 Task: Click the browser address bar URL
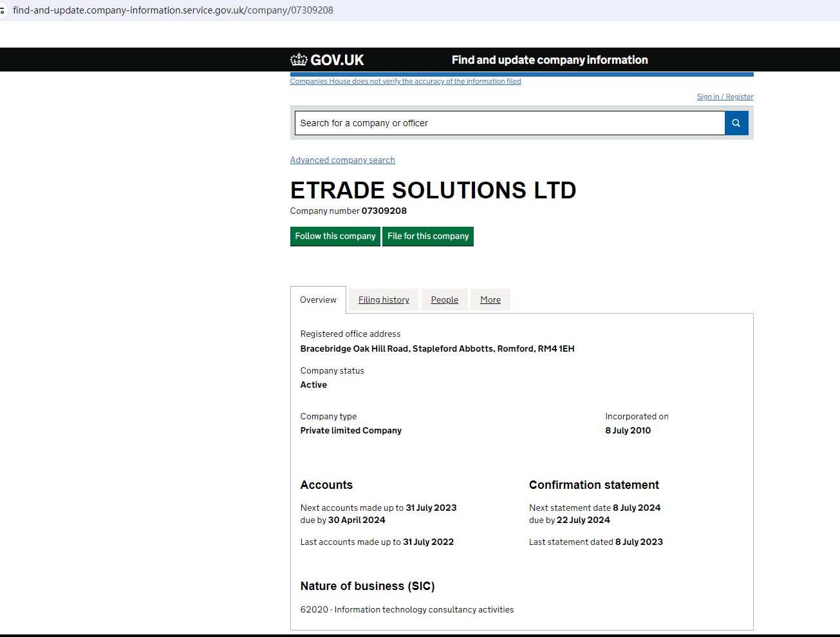click(x=173, y=10)
